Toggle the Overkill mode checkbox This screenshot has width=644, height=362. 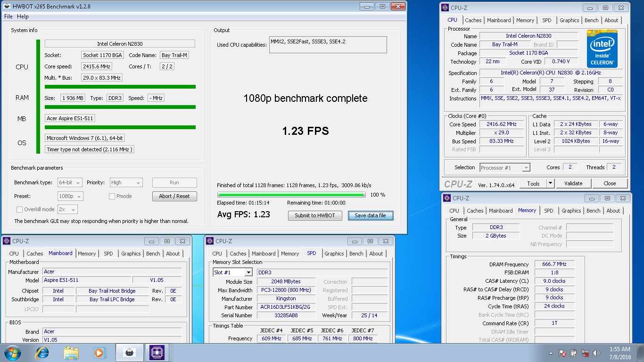click(x=19, y=209)
